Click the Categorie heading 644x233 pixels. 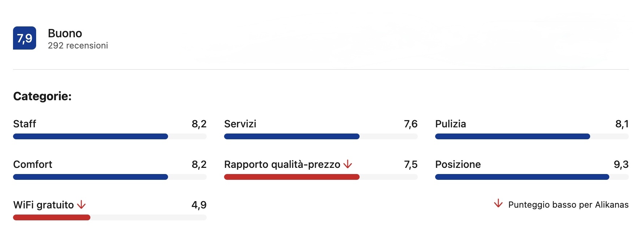pos(42,96)
